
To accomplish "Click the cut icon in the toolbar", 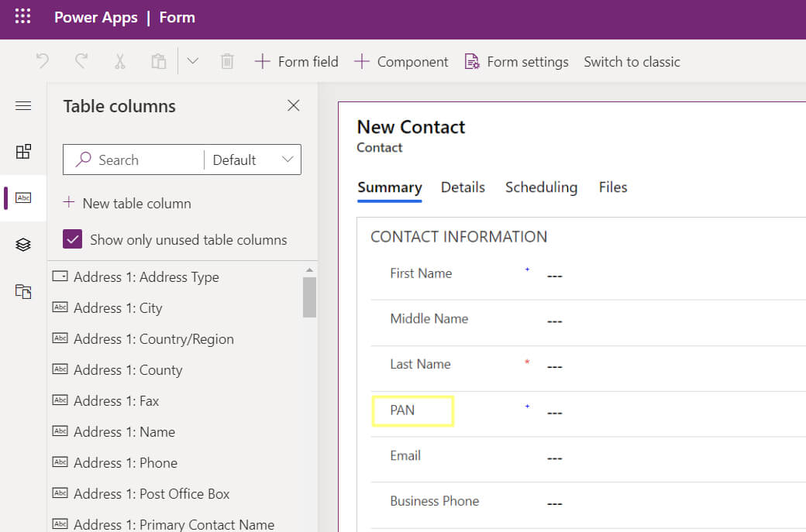I will coord(120,61).
